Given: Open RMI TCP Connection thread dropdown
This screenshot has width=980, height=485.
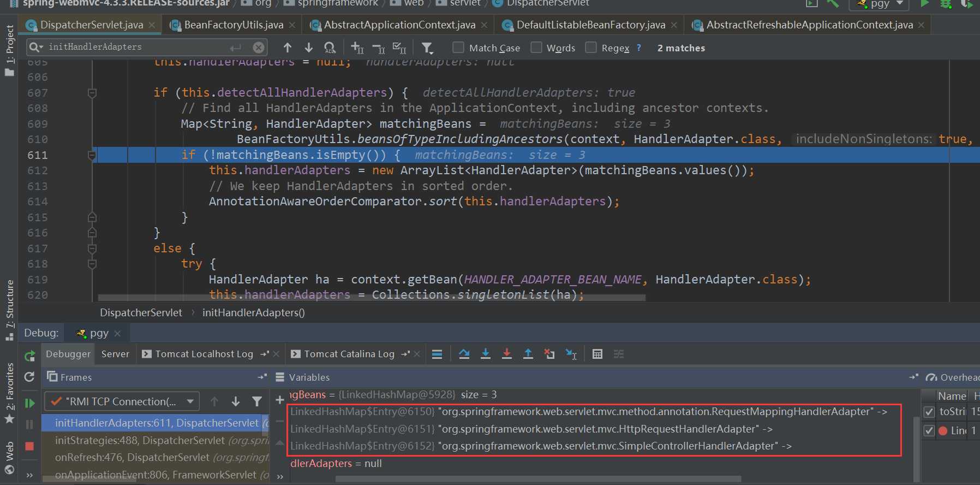Looking at the screenshot, I should coord(122,401).
